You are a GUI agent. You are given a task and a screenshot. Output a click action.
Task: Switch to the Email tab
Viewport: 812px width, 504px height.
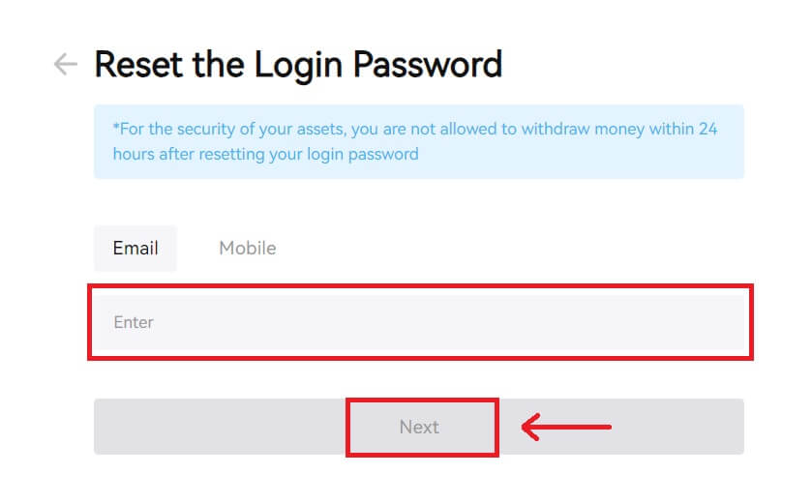135,248
